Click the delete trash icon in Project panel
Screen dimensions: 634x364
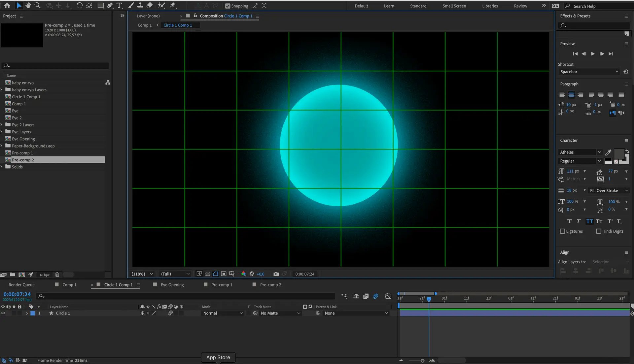click(x=57, y=275)
